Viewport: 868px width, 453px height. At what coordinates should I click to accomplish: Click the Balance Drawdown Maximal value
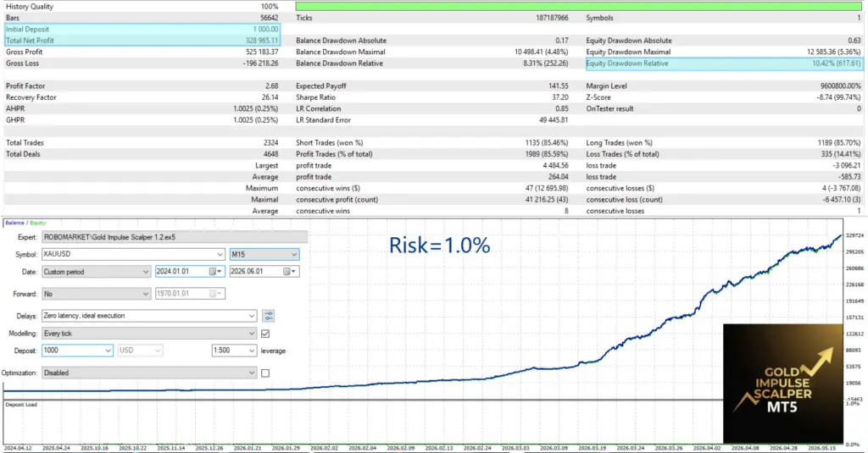(542, 52)
